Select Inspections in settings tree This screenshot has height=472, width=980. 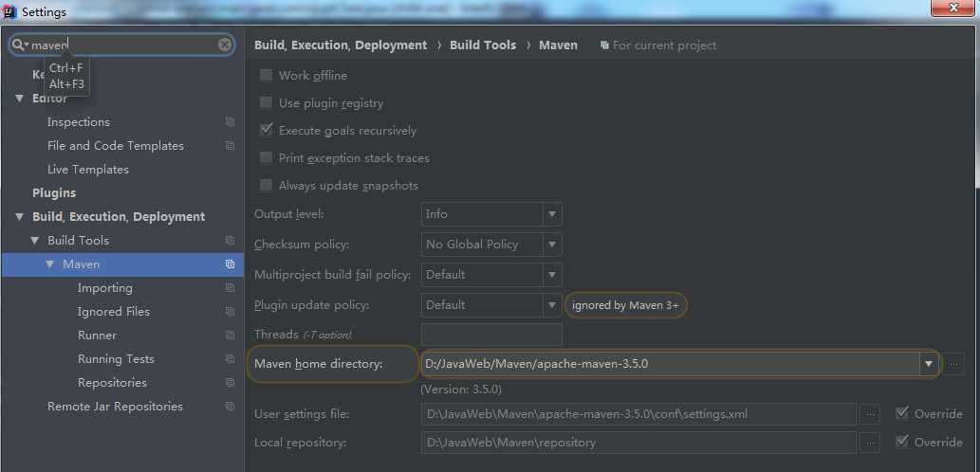(x=79, y=122)
